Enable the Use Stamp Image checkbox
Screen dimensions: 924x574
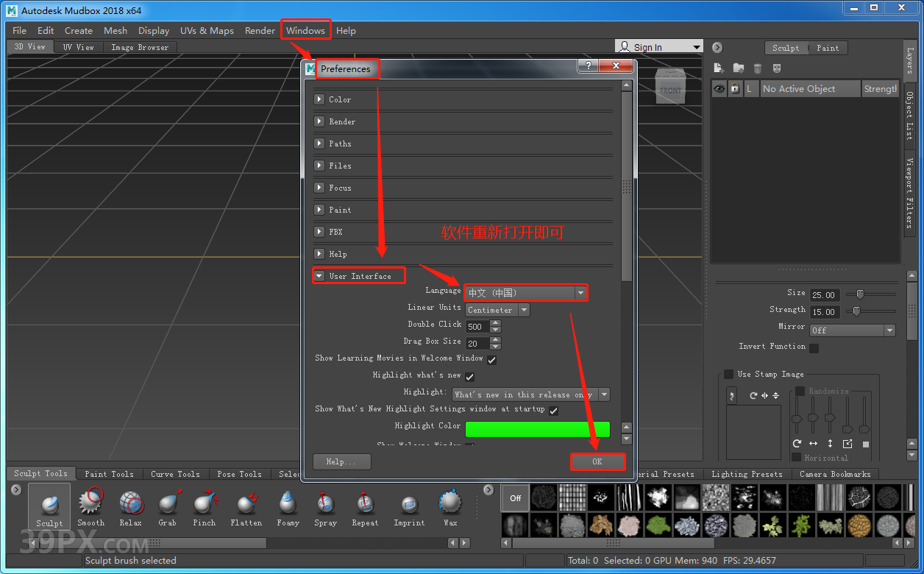click(x=728, y=375)
